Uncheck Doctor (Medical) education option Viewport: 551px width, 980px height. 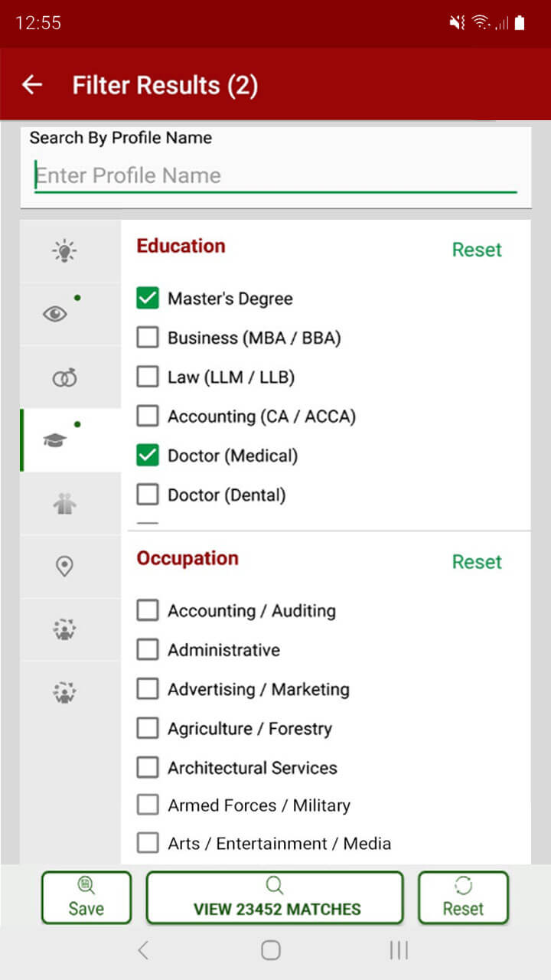coord(148,456)
